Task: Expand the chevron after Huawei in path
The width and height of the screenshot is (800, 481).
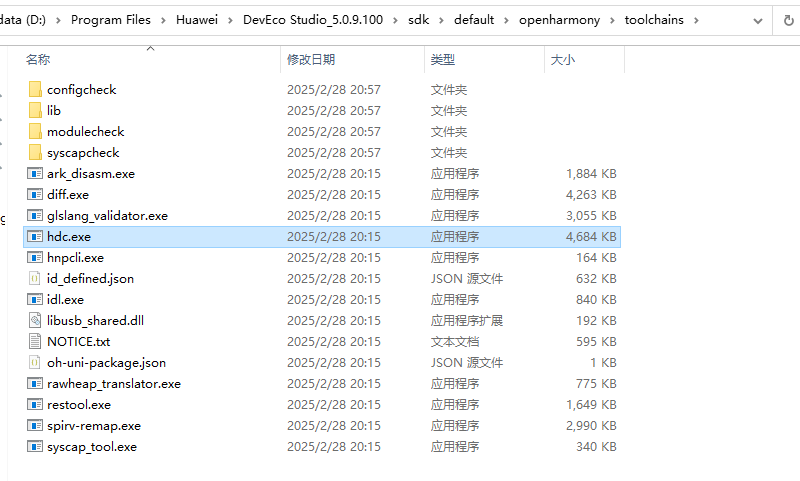Action: (x=230, y=20)
